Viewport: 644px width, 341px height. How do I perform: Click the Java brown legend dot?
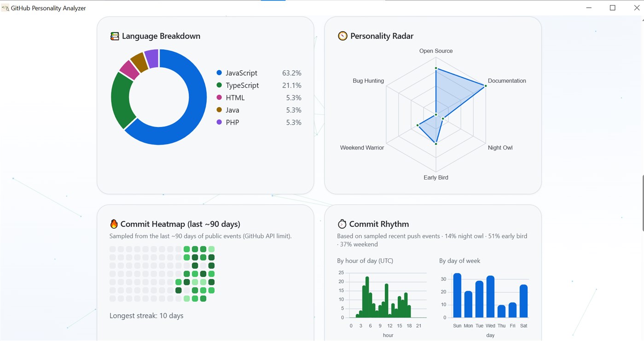pos(219,110)
